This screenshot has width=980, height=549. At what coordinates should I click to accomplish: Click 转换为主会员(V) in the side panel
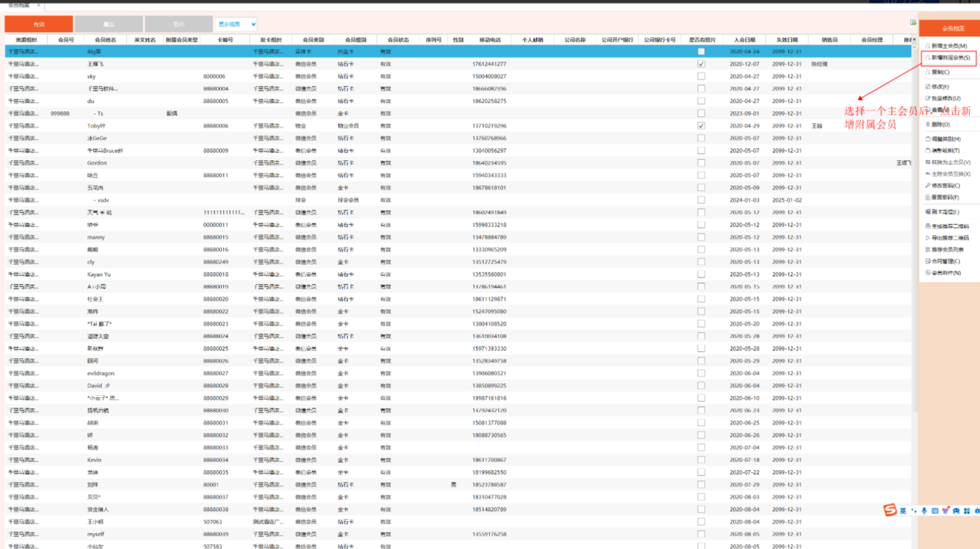tap(950, 162)
